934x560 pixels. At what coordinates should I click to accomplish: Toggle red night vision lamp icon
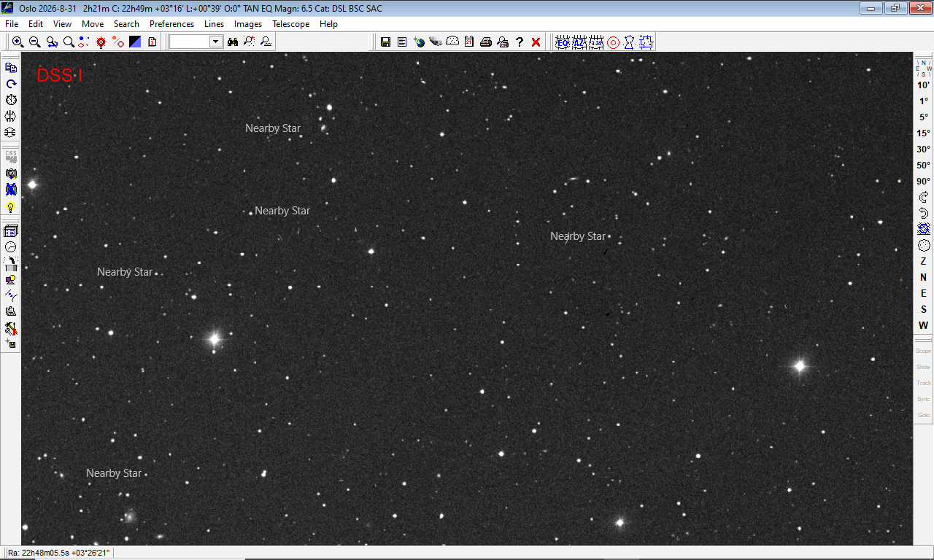point(101,42)
